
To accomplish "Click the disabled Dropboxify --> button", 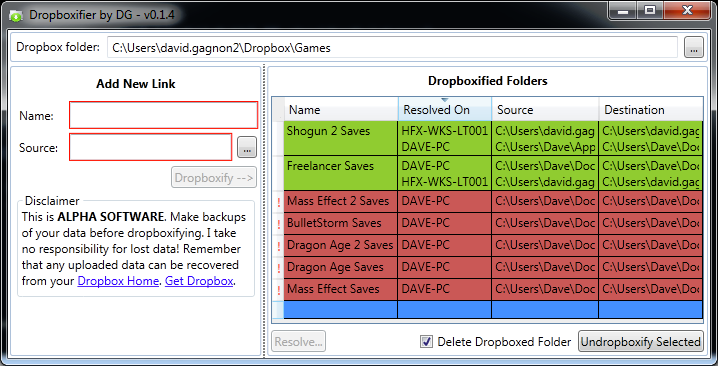I will pyautogui.click(x=214, y=178).
